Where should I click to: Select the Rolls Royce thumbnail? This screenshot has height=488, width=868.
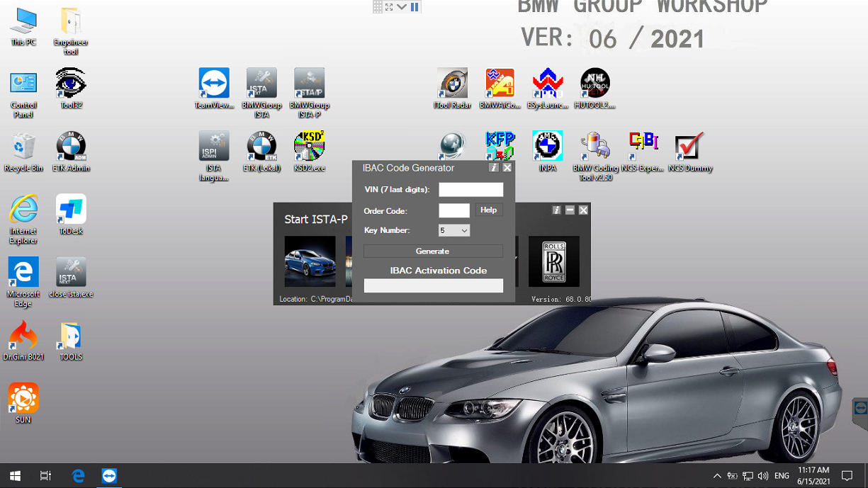click(553, 261)
